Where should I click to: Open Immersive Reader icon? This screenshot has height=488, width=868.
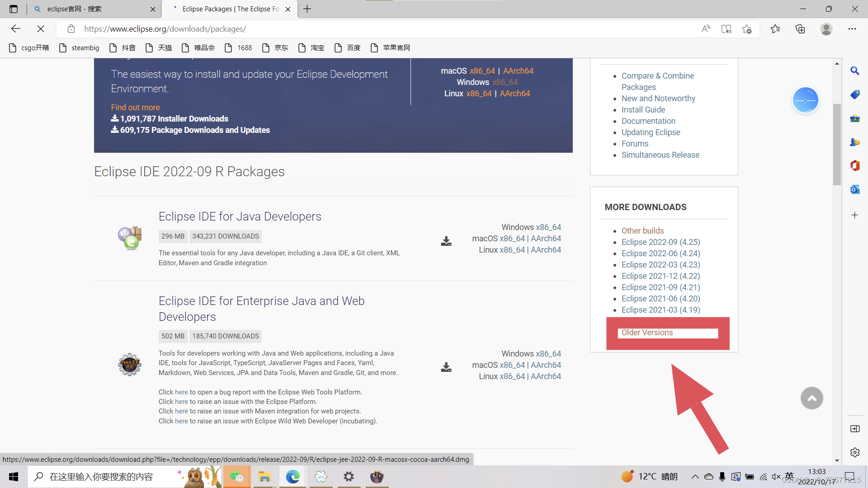pos(726,29)
